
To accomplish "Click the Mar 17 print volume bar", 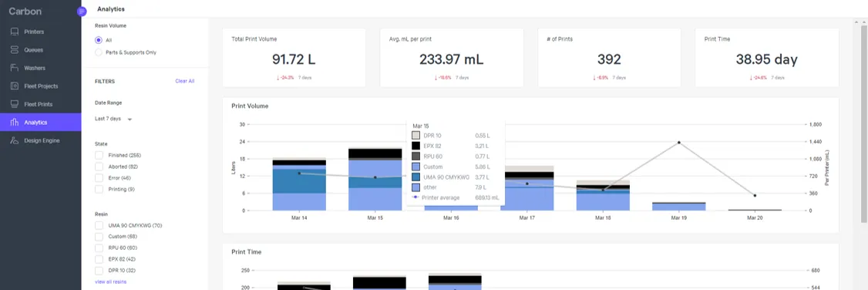I will (527, 188).
